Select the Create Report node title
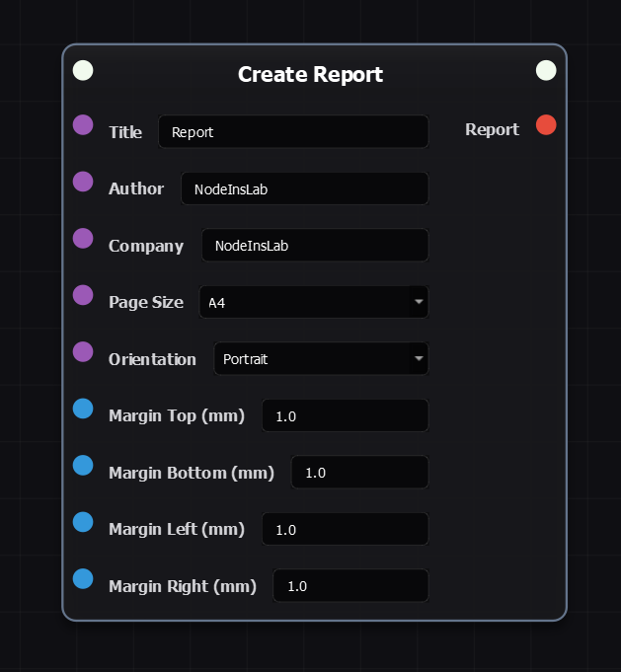 pyautogui.click(x=310, y=74)
